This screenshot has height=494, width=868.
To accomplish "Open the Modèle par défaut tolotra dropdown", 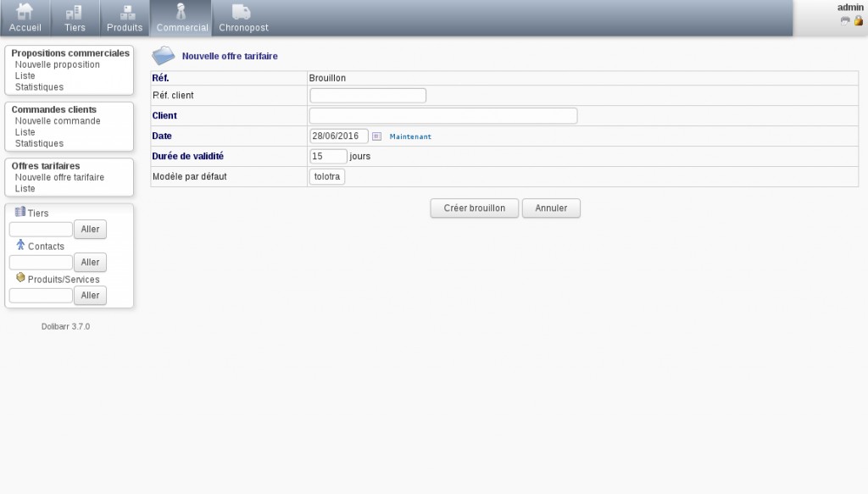I will pos(327,176).
